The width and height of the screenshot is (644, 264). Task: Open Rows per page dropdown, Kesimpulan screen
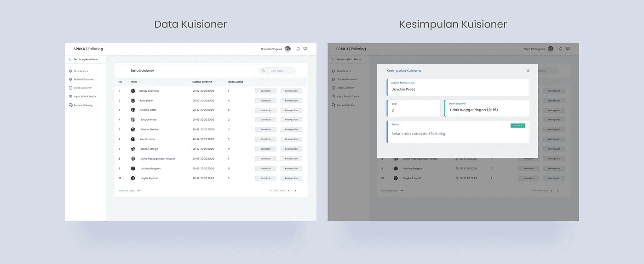(401, 191)
